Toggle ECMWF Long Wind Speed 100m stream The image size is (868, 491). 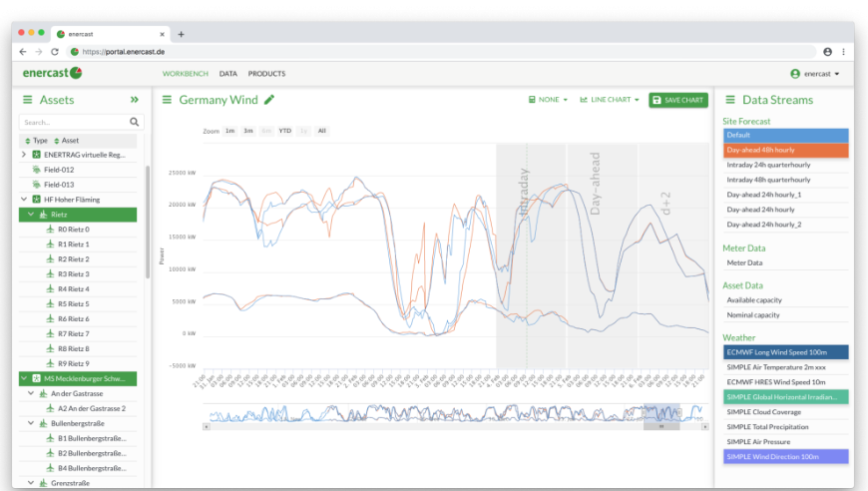(x=785, y=352)
